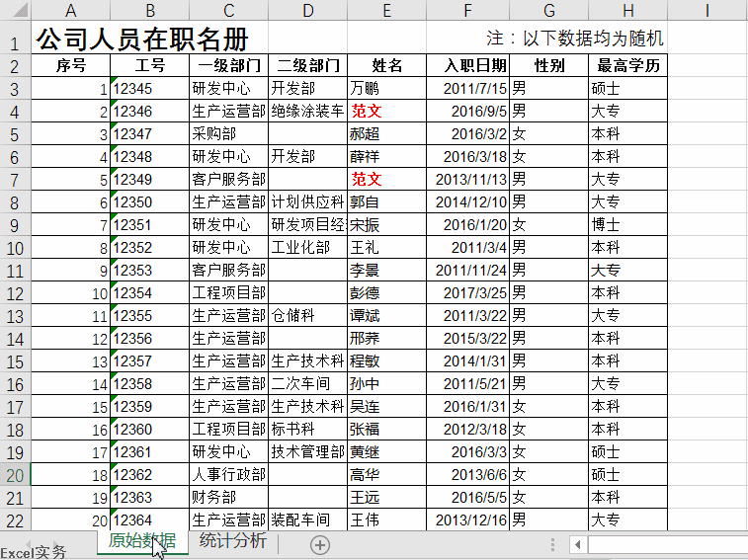Image resolution: width=748 pixels, height=560 pixels.
Task: Select row 1 header
Action: 15,38
